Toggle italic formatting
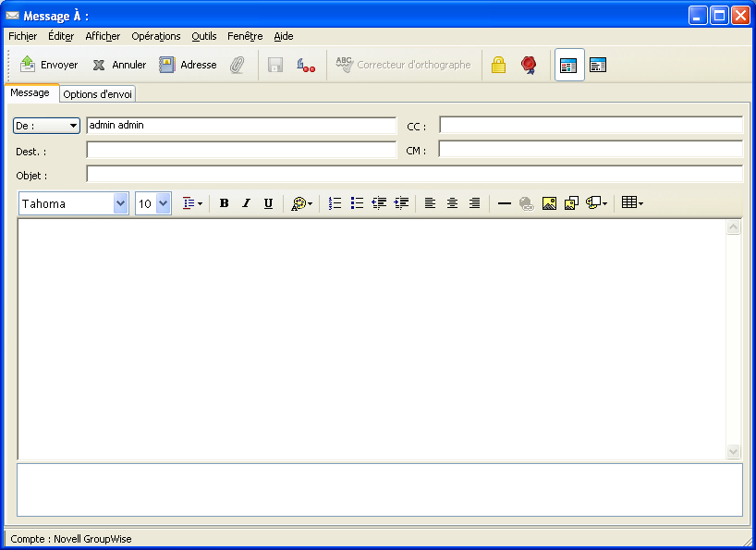 247,203
